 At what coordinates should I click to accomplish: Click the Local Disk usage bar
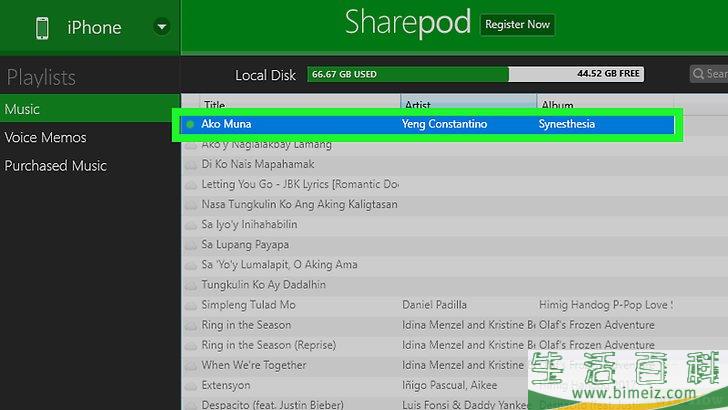click(475, 74)
